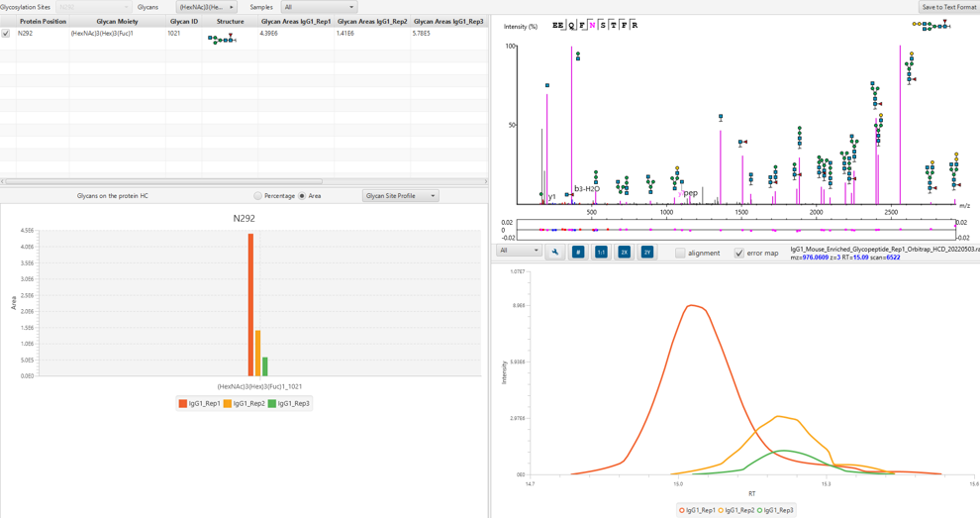Sort by Glycan Areas IgG1_Rep2 header
The width and height of the screenshot is (980, 518).
372,21
